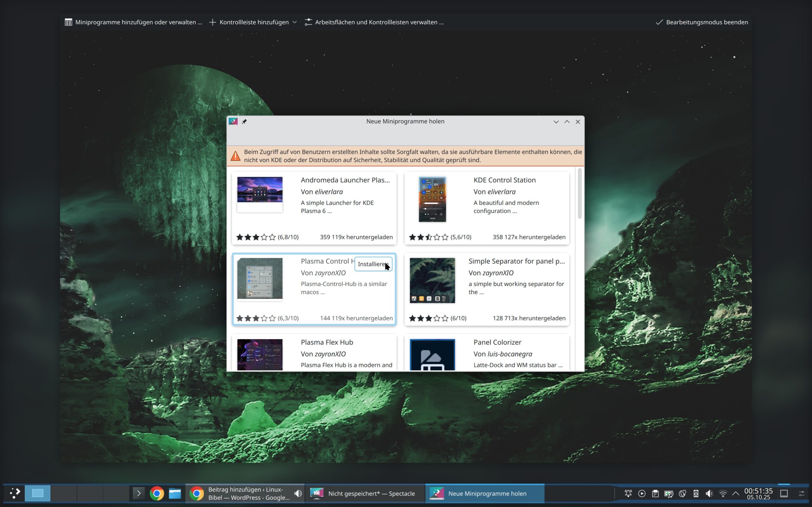
Task: Open the clipboard tray icon
Action: (x=655, y=493)
